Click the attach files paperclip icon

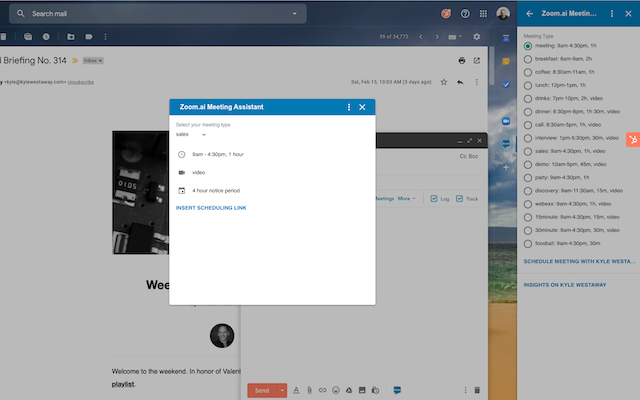[310, 389]
